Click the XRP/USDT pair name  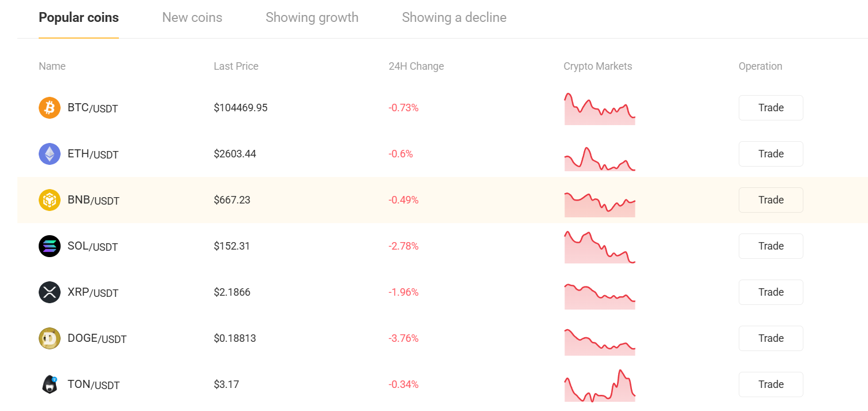pos(93,293)
